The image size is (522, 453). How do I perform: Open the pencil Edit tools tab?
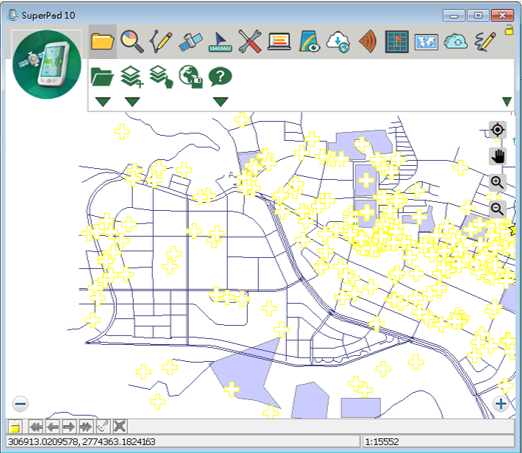point(161,41)
